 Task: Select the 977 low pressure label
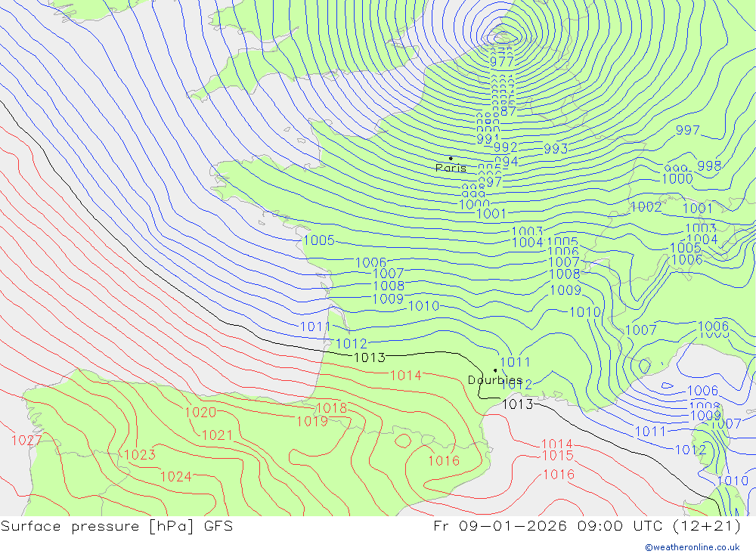click(x=502, y=62)
